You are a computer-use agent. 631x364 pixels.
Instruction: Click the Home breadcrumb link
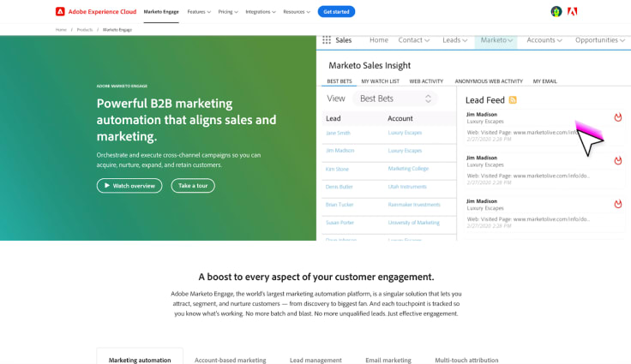(x=61, y=30)
